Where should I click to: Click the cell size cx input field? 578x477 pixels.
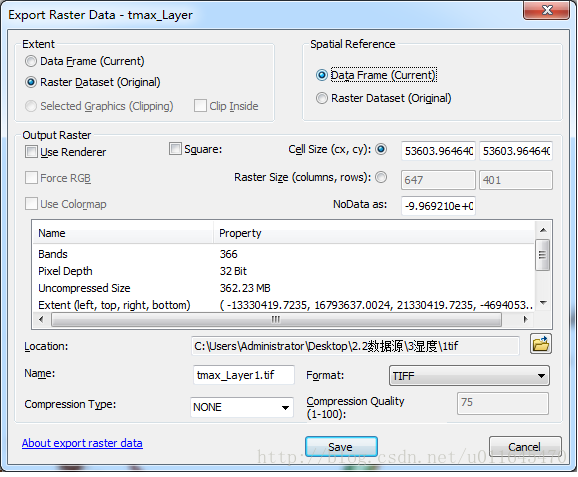(x=438, y=151)
